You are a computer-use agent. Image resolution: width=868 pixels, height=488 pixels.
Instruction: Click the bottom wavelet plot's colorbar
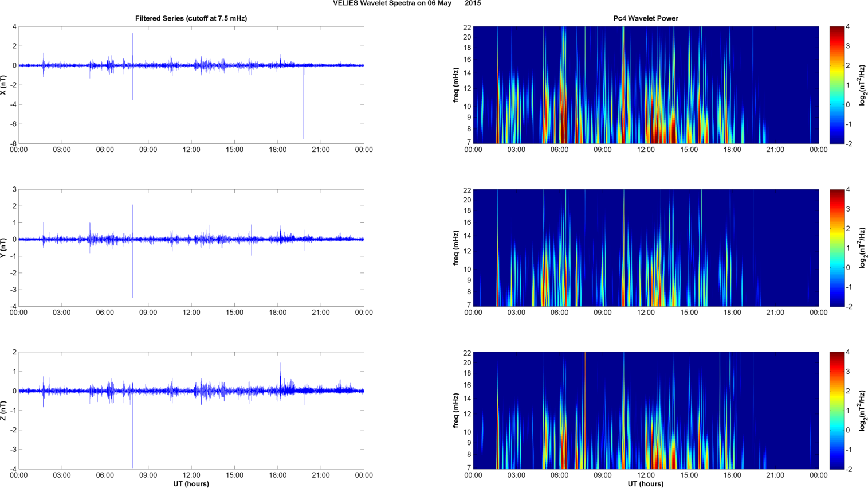click(836, 411)
